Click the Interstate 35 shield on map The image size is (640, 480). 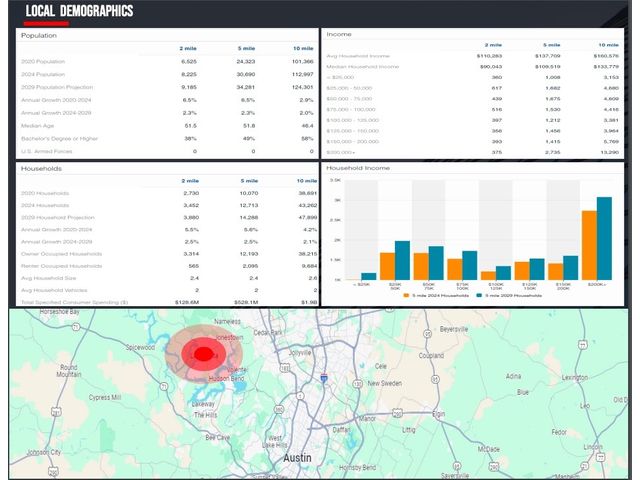coord(324,377)
